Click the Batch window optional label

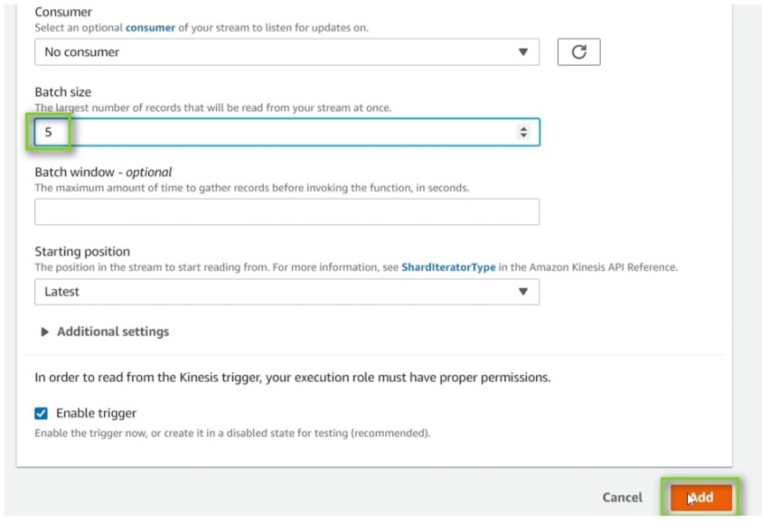point(103,173)
